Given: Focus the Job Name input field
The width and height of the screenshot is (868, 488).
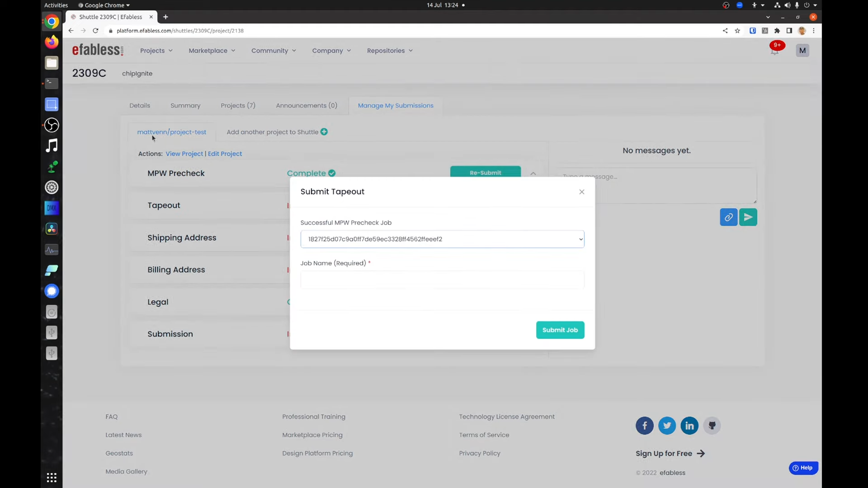Looking at the screenshot, I should [442, 280].
